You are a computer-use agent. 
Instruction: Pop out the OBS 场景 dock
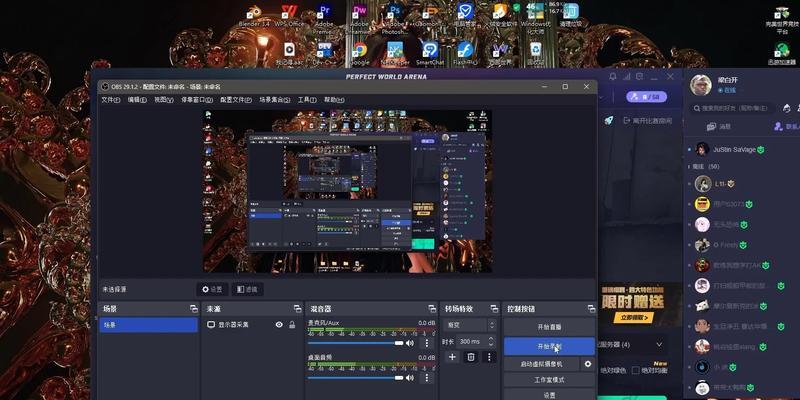(193, 309)
